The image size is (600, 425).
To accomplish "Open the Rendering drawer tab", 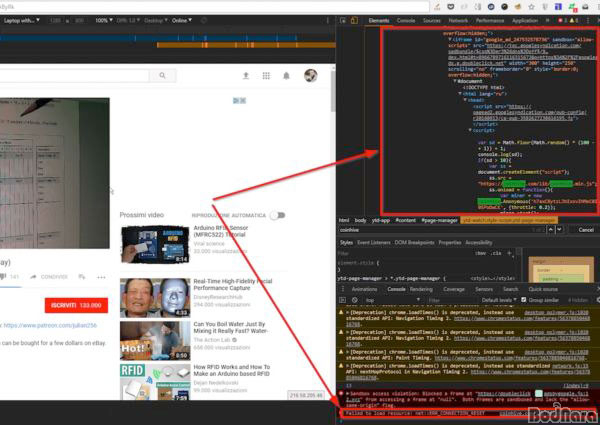I will 421,289.
